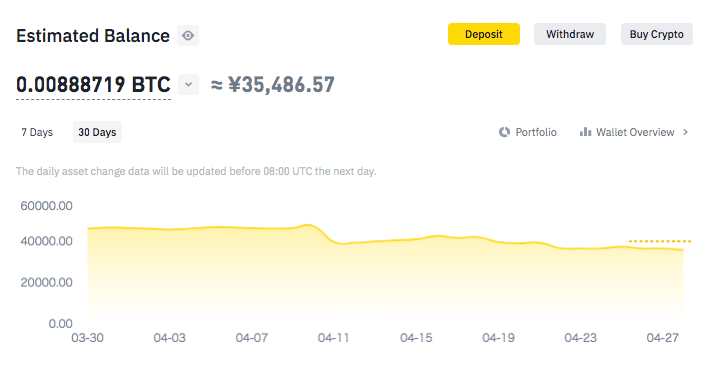Toggle balance visibility eye icon
Viewport: 728px width, 379px height.
coord(188,36)
